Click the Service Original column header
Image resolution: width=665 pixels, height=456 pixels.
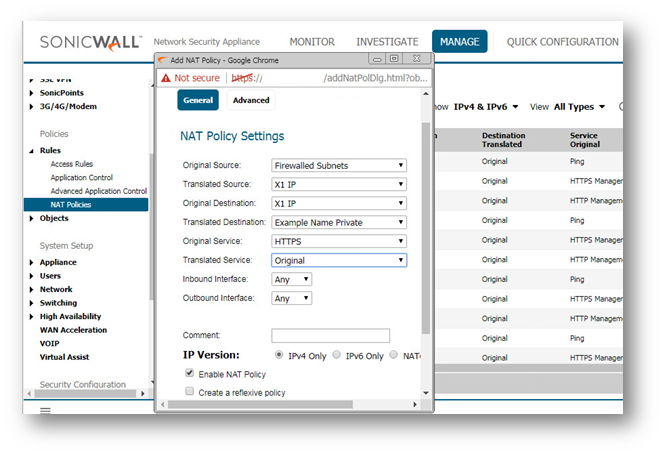pyautogui.click(x=585, y=140)
